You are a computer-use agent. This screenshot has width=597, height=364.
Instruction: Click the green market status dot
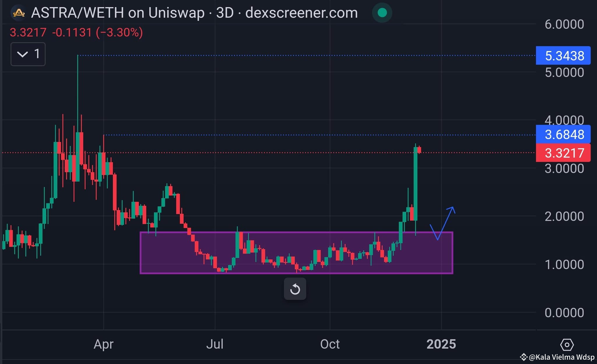382,13
